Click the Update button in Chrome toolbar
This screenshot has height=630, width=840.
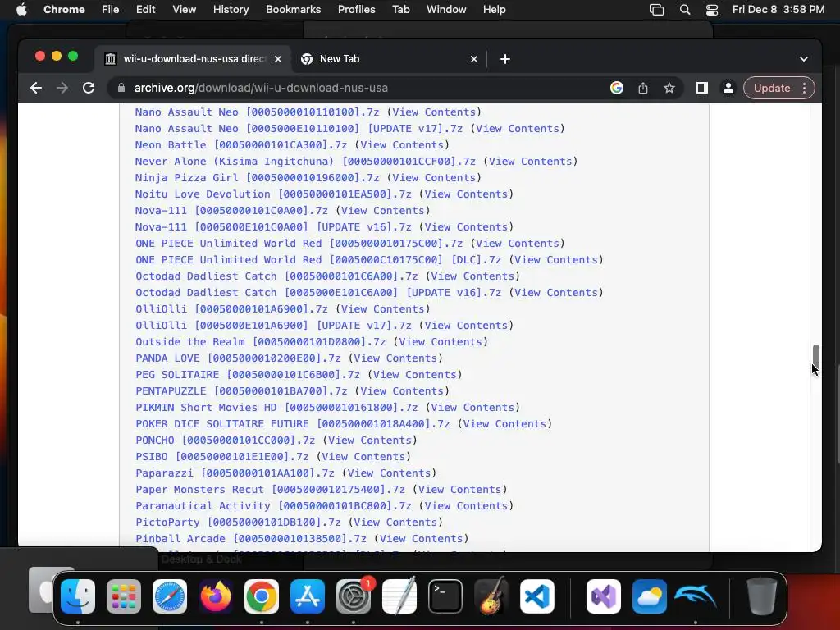pyautogui.click(x=772, y=88)
